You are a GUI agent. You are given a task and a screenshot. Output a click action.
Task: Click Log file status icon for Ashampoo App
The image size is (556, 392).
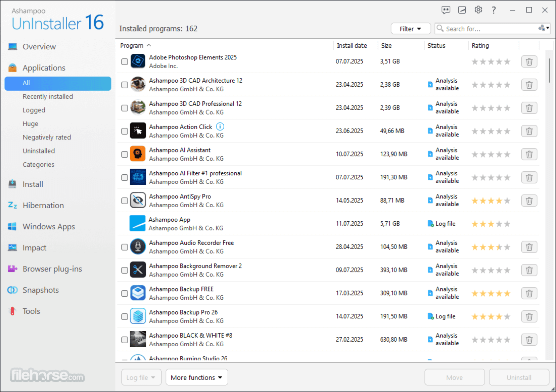(430, 224)
